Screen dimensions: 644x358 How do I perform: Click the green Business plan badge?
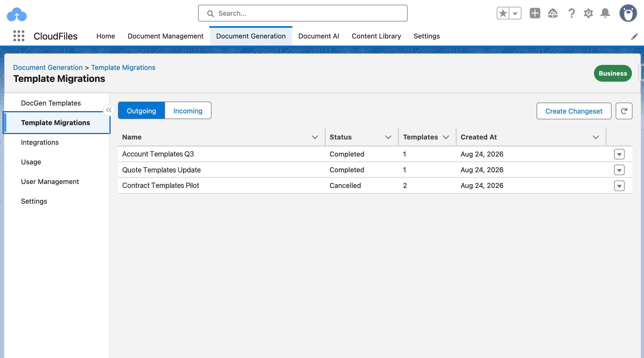[613, 73]
